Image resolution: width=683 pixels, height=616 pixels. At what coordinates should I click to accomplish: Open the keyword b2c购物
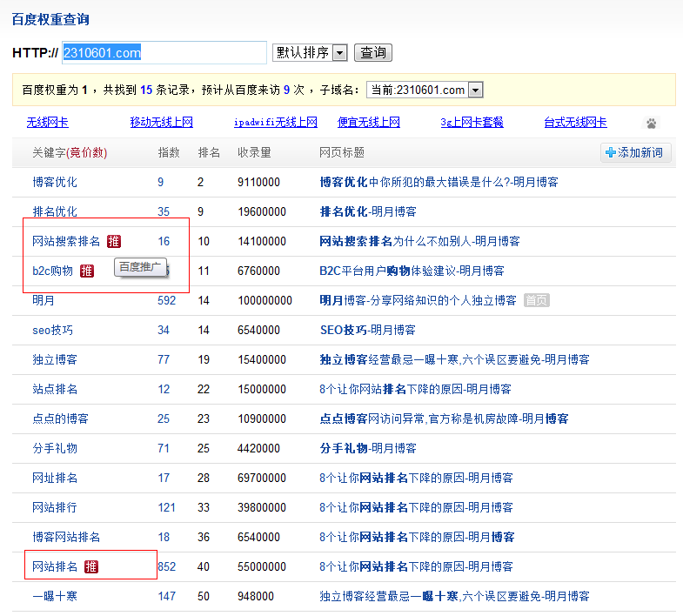[53, 271]
